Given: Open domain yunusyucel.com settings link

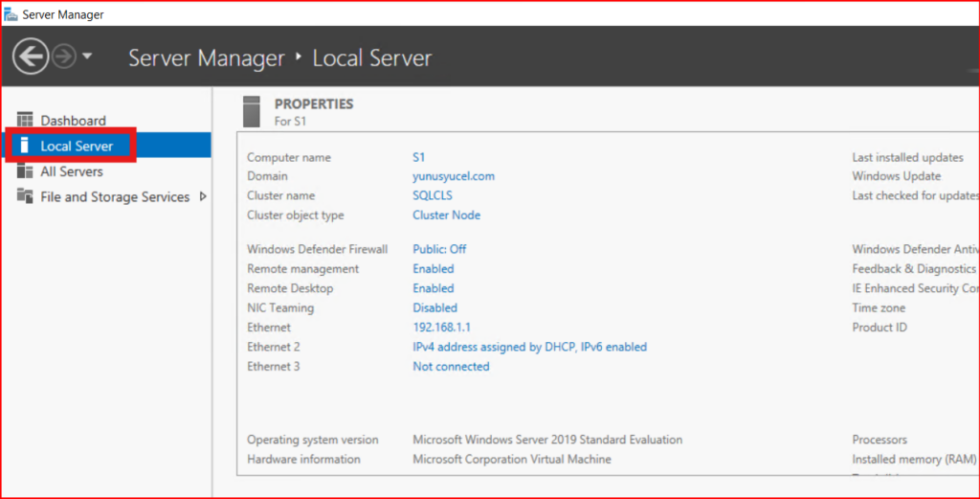Looking at the screenshot, I should (x=454, y=176).
